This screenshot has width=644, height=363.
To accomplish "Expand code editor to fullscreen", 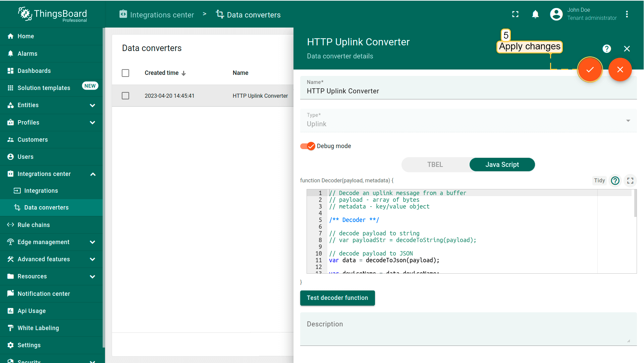I will click(x=630, y=181).
